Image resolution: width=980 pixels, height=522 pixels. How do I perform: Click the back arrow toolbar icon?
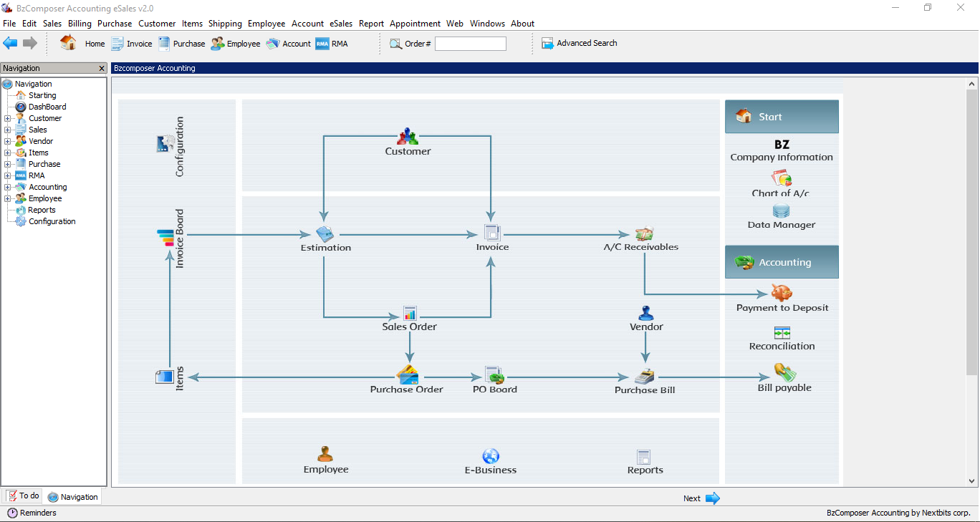(x=10, y=43)
